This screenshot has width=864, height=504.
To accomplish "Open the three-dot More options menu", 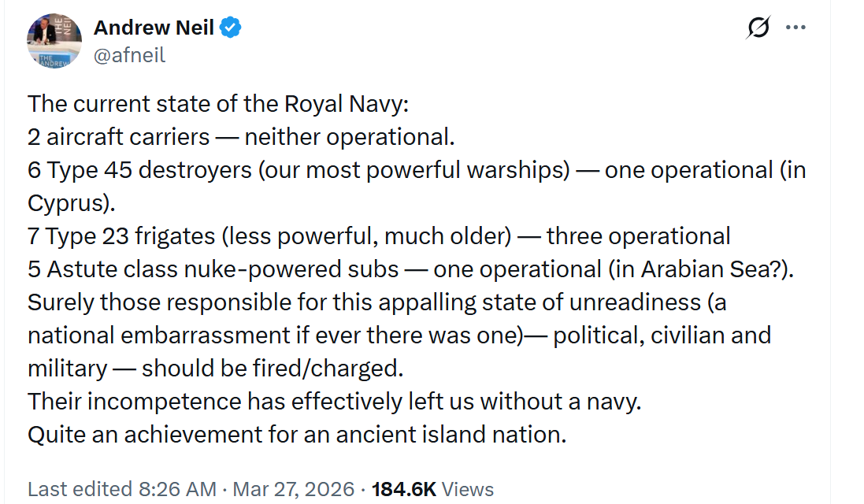I will (x=795, y=28).
